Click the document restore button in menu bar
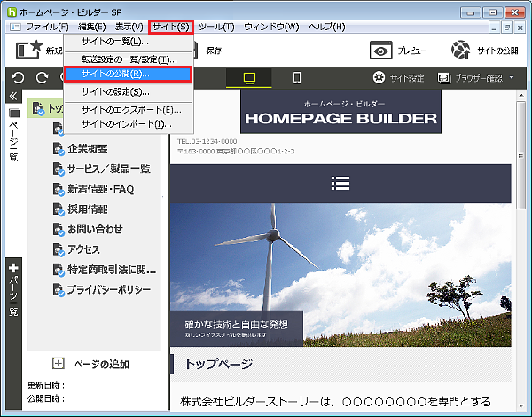532x417 pixels. (x=506, y=28)
